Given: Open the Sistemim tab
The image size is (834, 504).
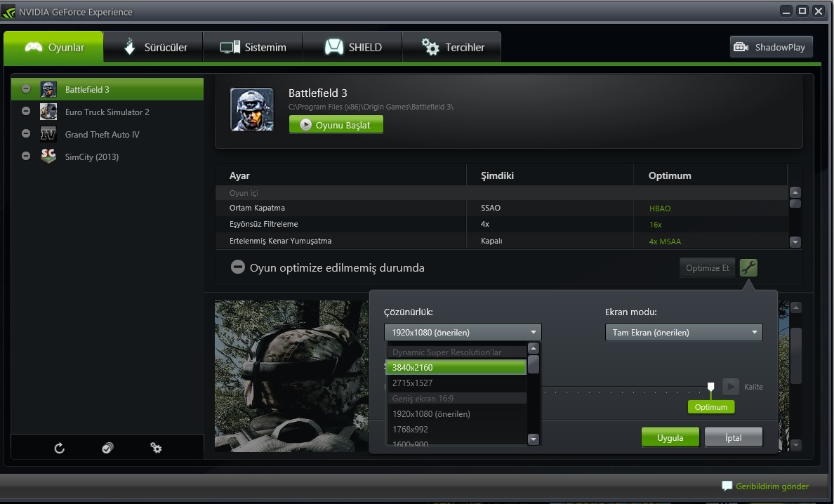Looking at the screenshot, I should pyautogui.click(x=253, y=47).
